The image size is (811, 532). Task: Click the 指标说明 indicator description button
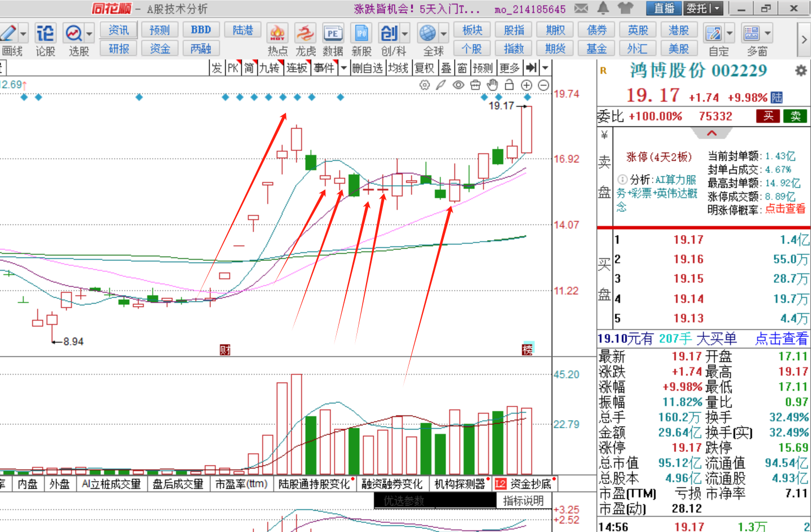523,500
